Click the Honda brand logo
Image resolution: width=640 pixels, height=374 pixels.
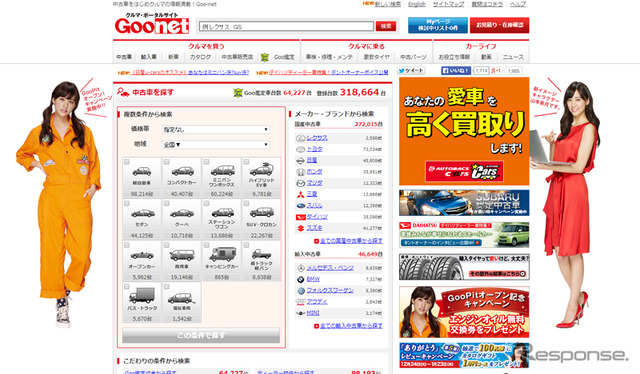click(300, 172)
